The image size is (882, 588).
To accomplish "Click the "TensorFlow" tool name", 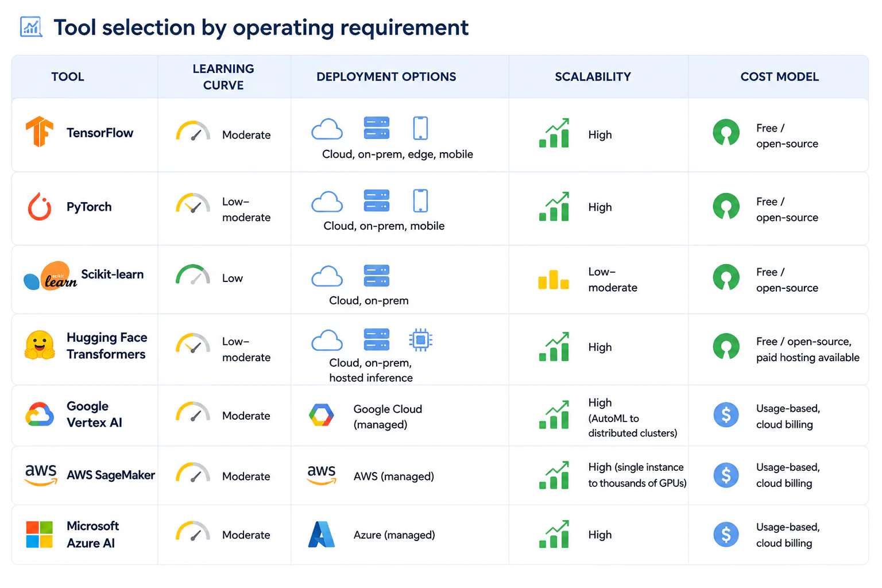I will [100, 133].
